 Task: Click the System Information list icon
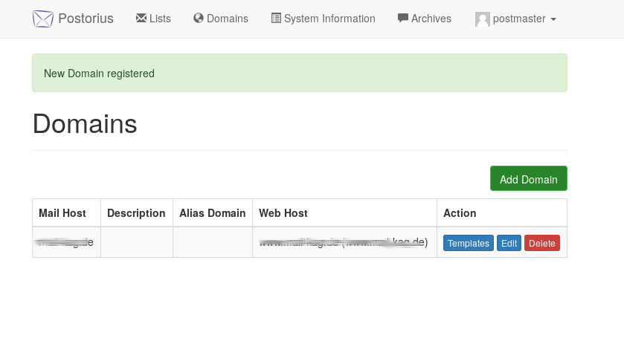pos(276,19)
